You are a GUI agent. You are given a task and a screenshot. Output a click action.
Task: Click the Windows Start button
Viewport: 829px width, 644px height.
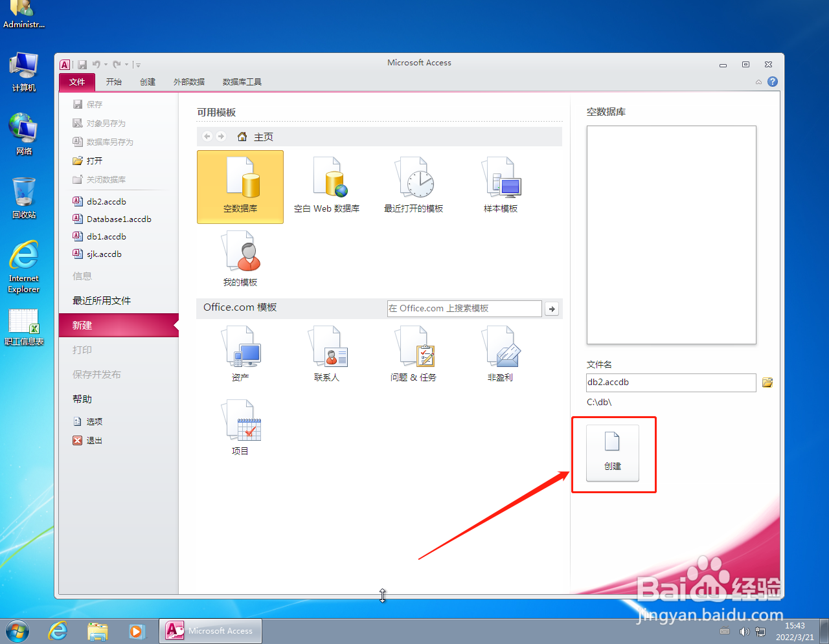(x=17, y=630)
